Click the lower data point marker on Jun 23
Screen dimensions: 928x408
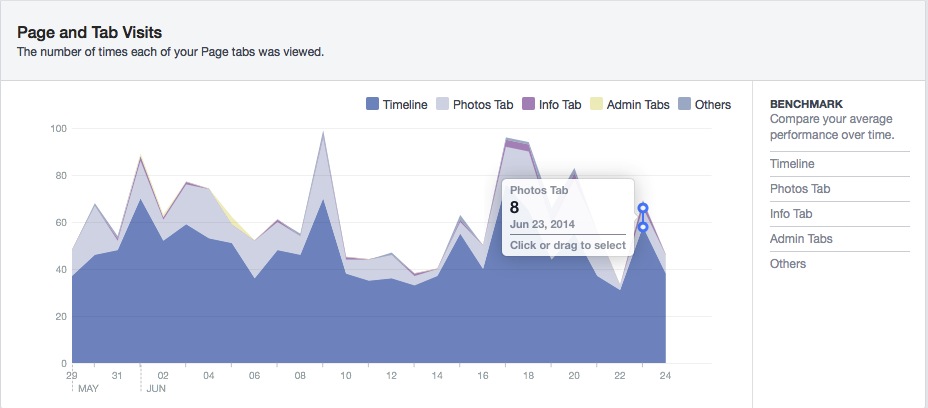coord(643,227)
